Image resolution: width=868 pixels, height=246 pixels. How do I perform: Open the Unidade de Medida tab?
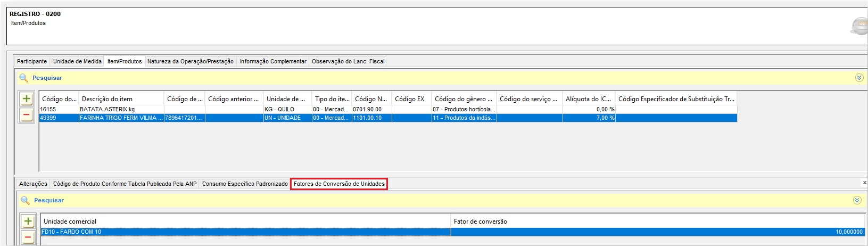click(x=77, y=61)
